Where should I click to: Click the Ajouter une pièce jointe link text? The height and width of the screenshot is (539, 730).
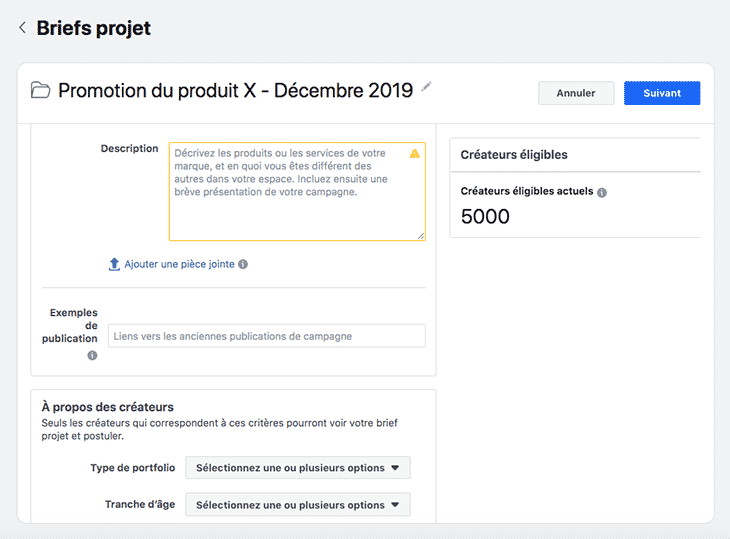click(x=180, y=265)
